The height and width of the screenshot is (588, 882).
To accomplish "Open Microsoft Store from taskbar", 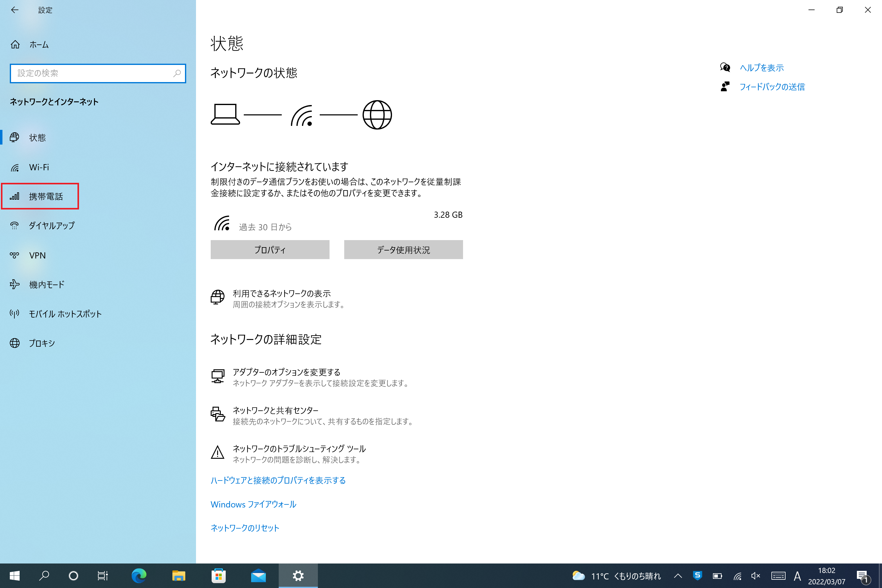I will [x=219, y=576].
